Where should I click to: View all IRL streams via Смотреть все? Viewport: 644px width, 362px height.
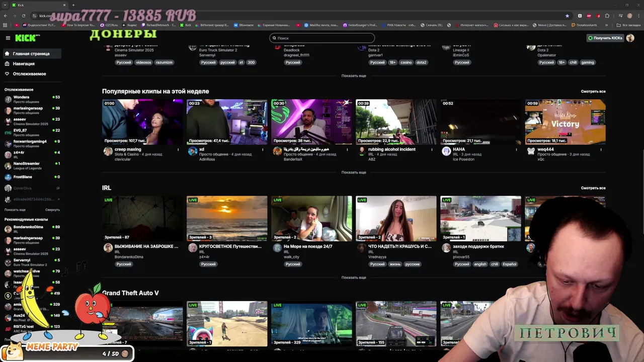coord(593,188)
